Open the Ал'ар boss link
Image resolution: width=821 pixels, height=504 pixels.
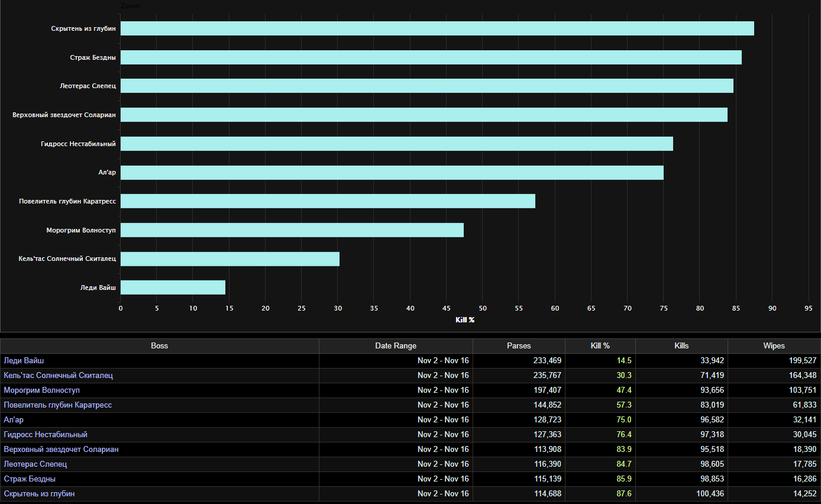tap(14, 419)
